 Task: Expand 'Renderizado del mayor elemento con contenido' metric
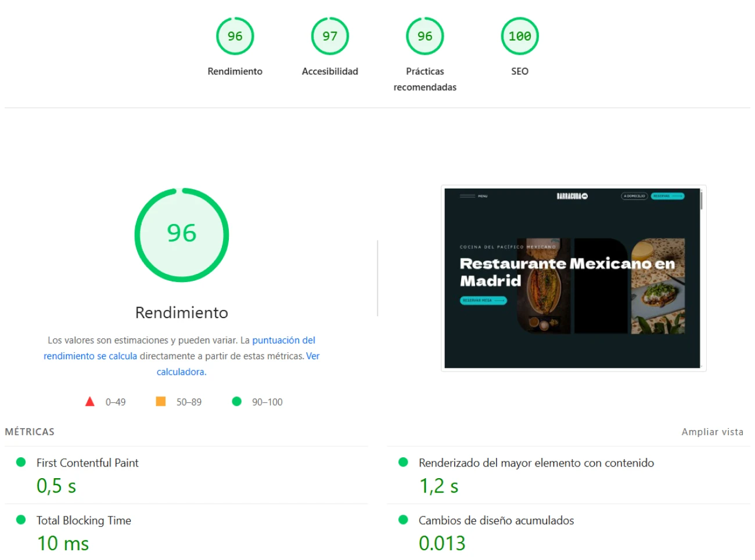click(x=535, y=463)
